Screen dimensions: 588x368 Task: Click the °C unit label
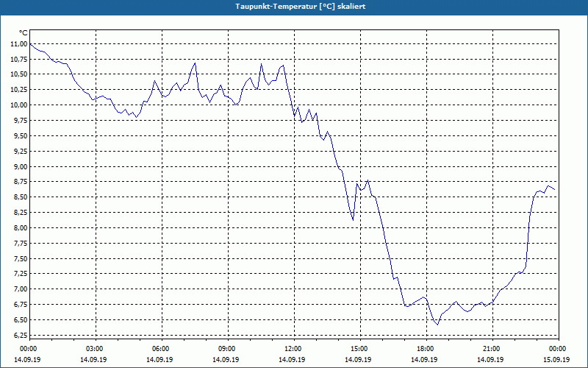pos(24,33)
